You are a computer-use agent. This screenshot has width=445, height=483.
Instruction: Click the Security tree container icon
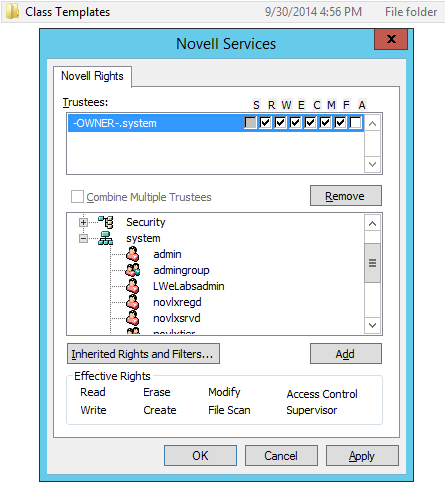click(106, 222)
